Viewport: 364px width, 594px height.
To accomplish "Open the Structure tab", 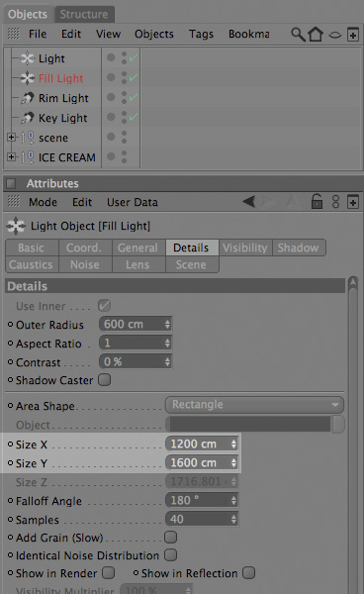I will pos(84,15).
